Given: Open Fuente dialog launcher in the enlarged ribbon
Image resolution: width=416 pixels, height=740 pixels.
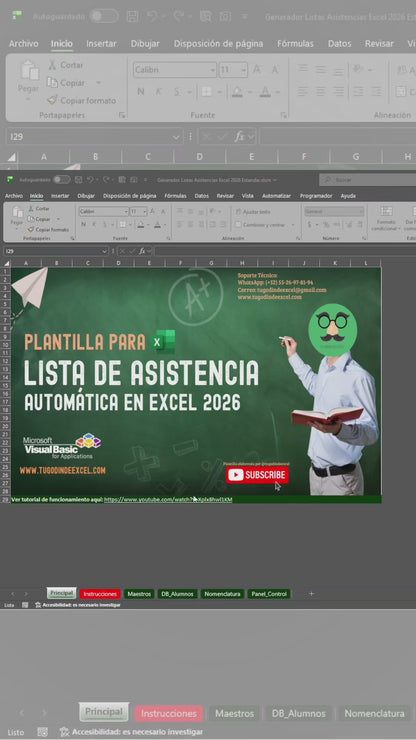Looking at the screenshot, I should 283,115.
